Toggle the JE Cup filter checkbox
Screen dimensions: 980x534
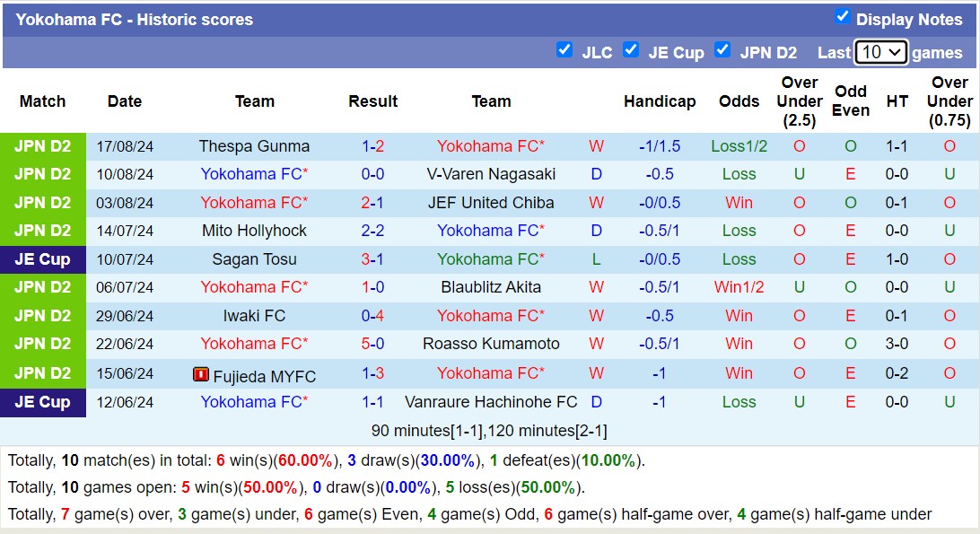631,51
